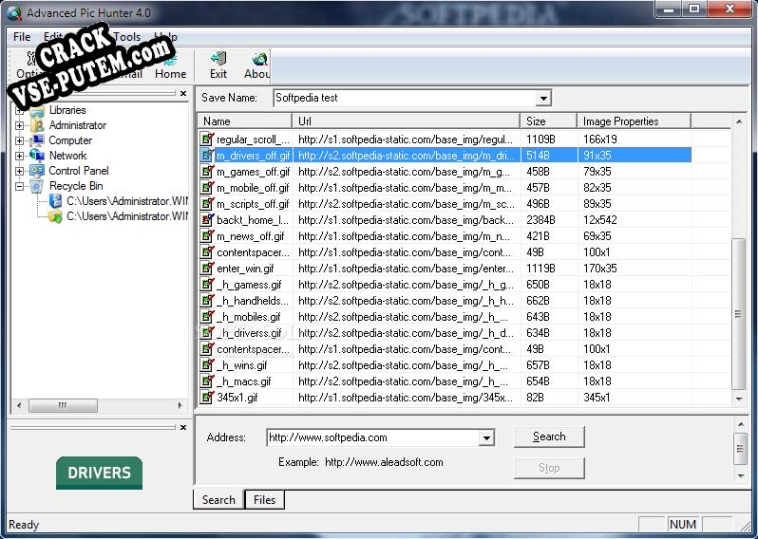758x539 pixels.
Task: Click the Computer icon in tree
Action: pyautogui.click(x=37, y=141)
